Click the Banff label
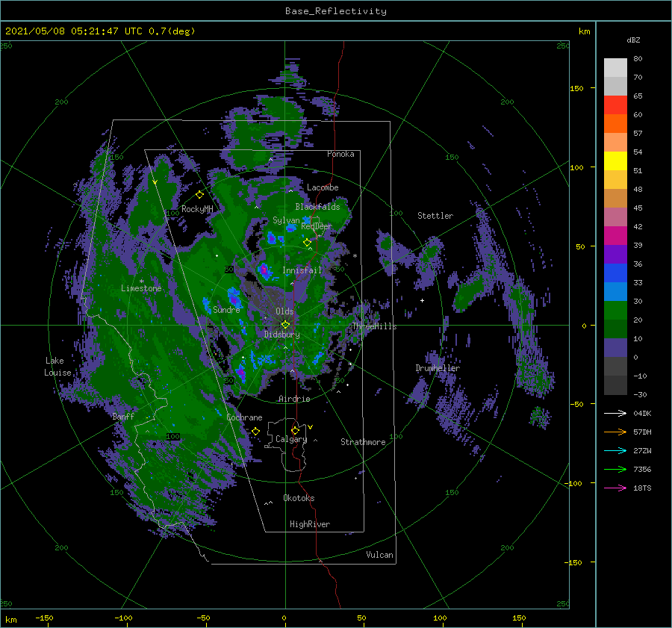The width and height of the screenshot is (672, 628). pos(123,416)
